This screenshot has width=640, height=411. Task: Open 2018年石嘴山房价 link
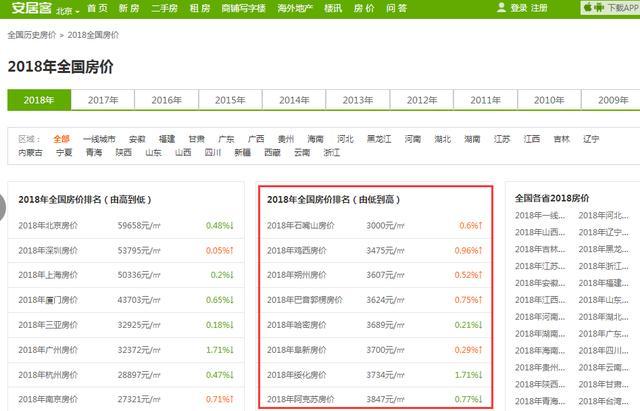click(301, 225)
